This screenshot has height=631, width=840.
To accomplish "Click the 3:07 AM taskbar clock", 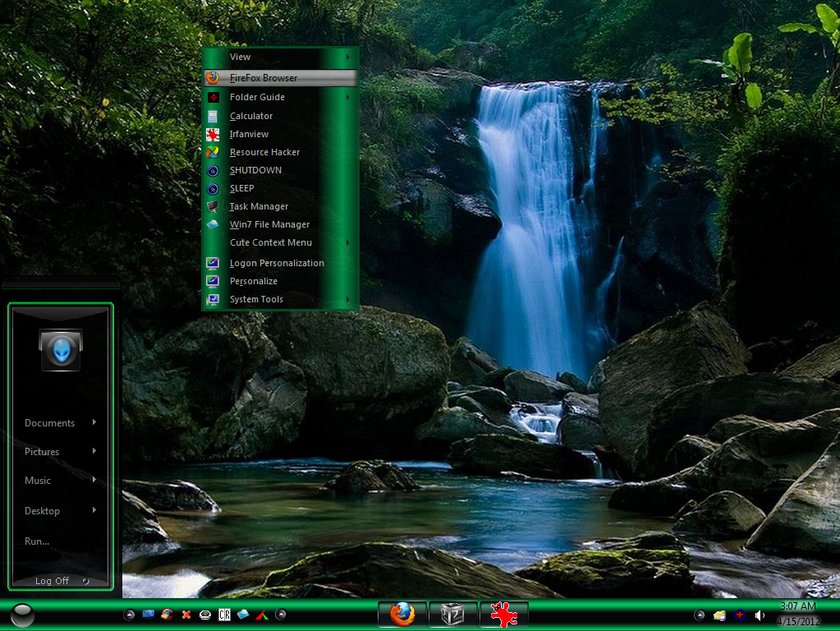I will [797, 606].
